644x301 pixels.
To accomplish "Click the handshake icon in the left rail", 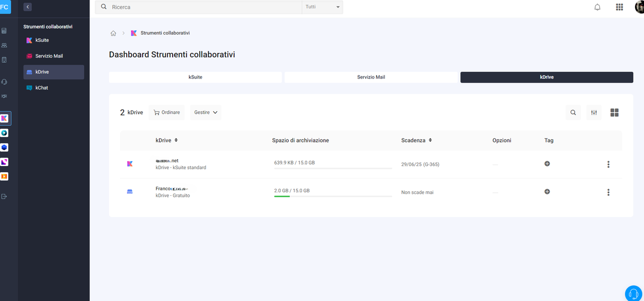I will [5, 96].
